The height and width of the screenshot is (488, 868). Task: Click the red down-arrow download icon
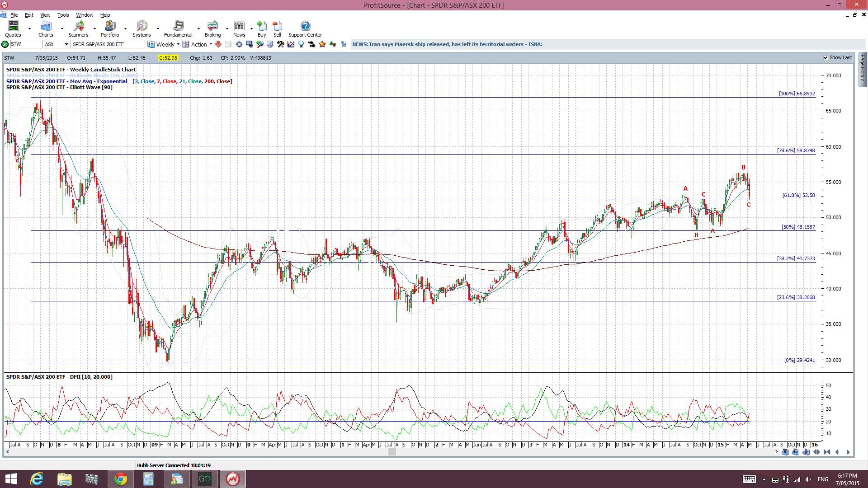[x=218, y=44]
